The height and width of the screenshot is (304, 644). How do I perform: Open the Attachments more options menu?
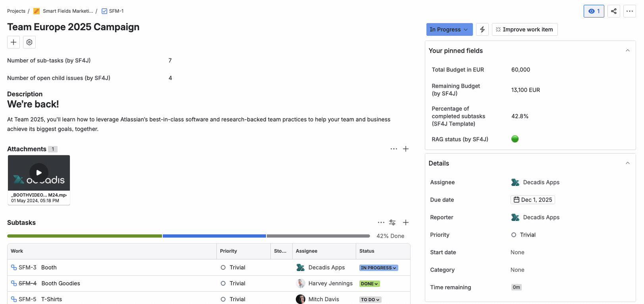(x=393, y=149)
